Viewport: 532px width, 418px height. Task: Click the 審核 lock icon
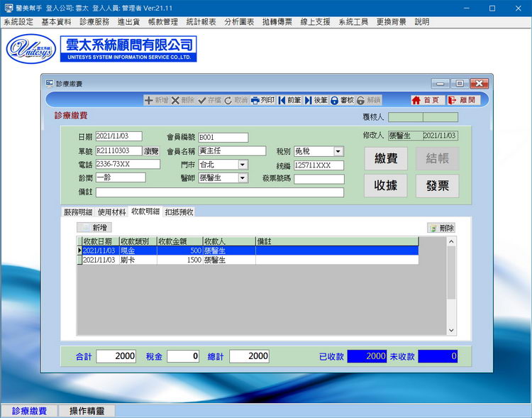tap(343, 100)
